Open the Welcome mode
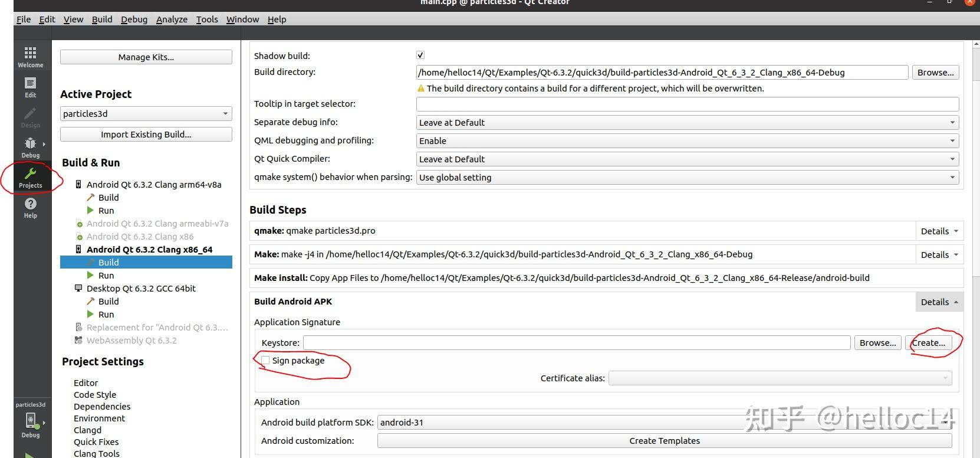The width and height of the screenshot is (980, 458). (x=30, y=57)
